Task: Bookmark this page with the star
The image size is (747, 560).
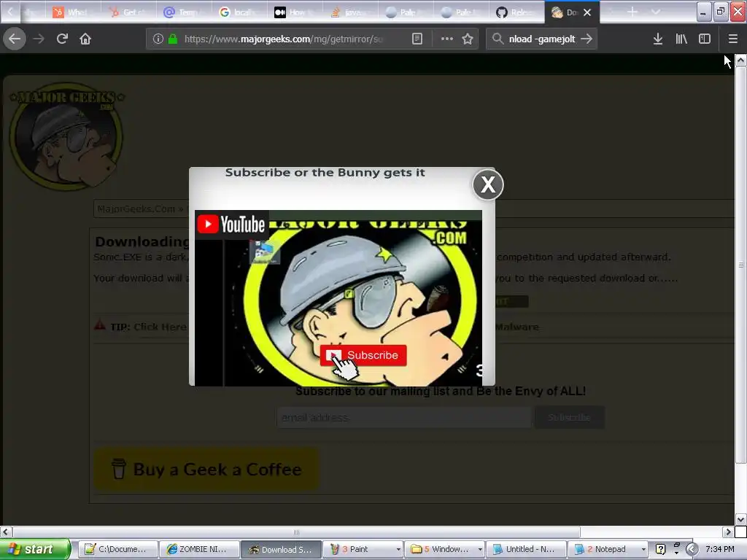Action: (468, 39)
